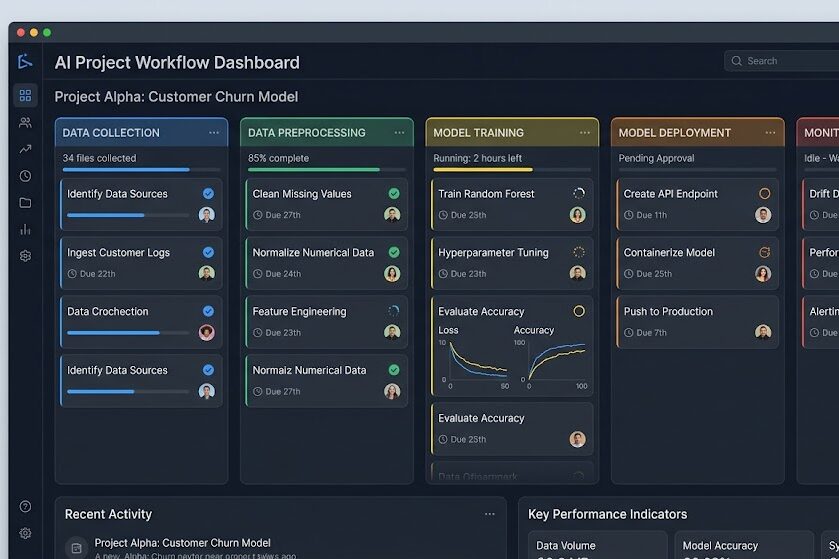Click the dotted spinner on Hyperparameter Tuning
Viewport: 839px width, 559px height.
pyautogui.click(x=579, y=252)
